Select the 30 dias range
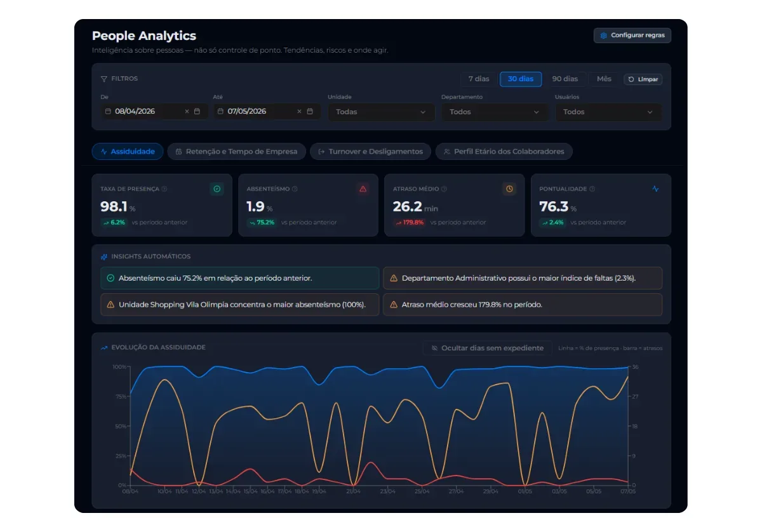Viewport: 762px width, 532px height. point(521,79)
